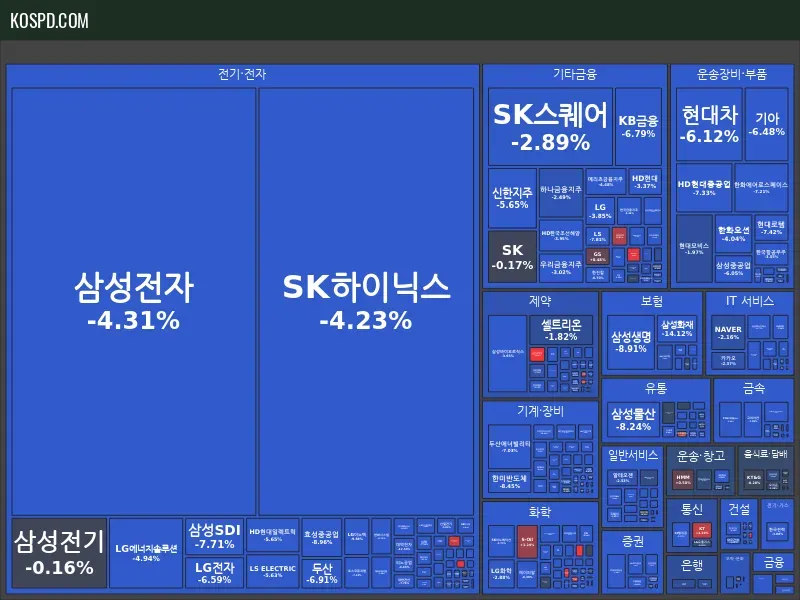The image size is (800, 600).
Task: Select the gray SK -0.17% tile
Action: click(x=512, y=257)
